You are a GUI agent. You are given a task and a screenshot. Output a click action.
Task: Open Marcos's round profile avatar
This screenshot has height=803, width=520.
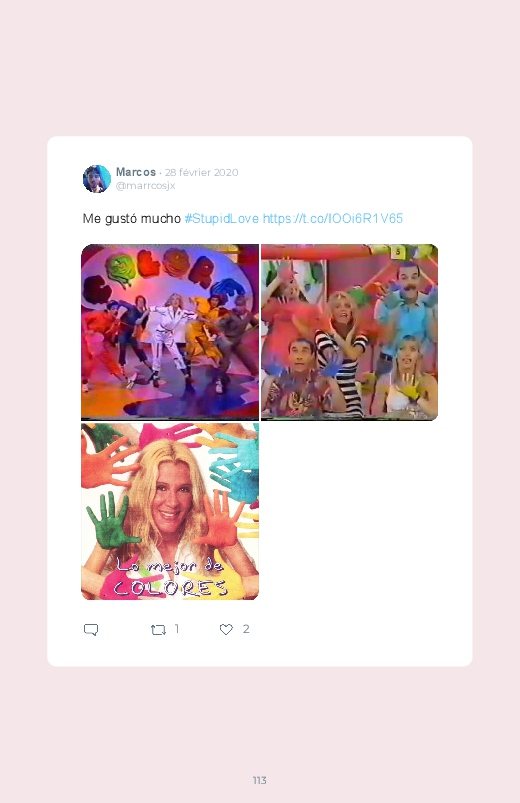97,179
